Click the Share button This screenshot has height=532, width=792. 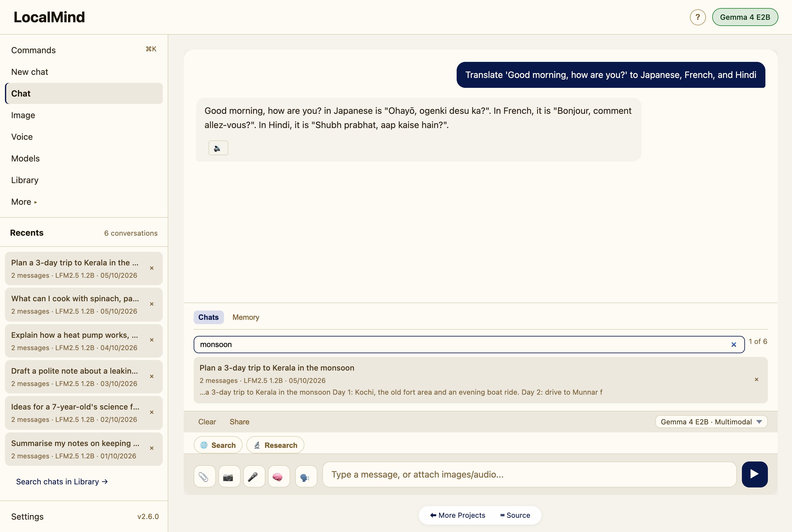[239, 422]
